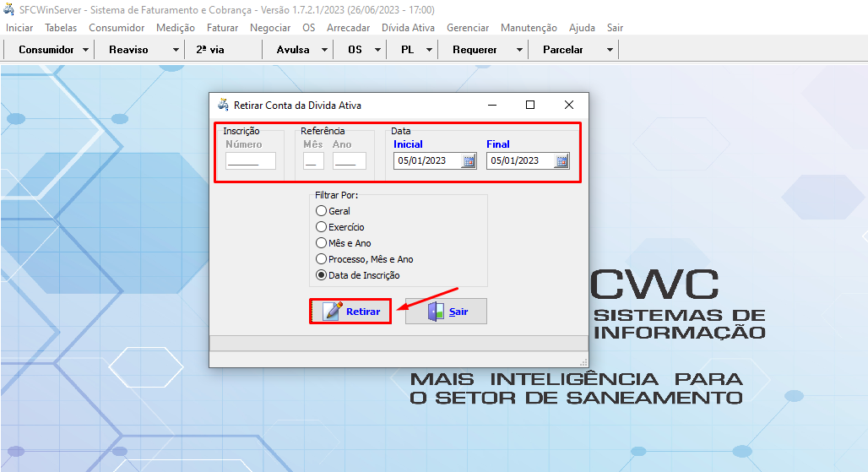Open the Final date calendar picker
This screenshot has height=472, width=868.
(x=561, y=161)
